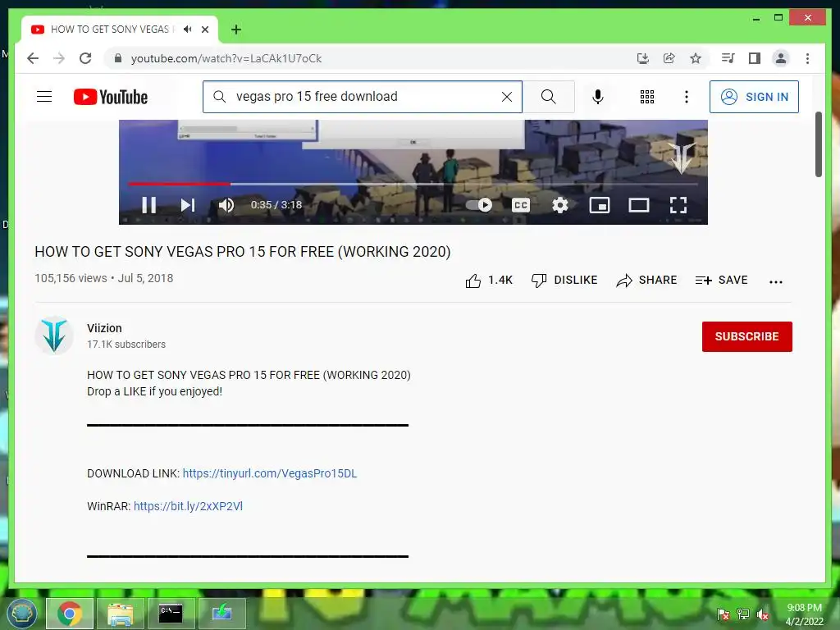This screenshot has height=630, width=840.
Task: Click the install app icon in address bar
Action: (x=643, y=58)
